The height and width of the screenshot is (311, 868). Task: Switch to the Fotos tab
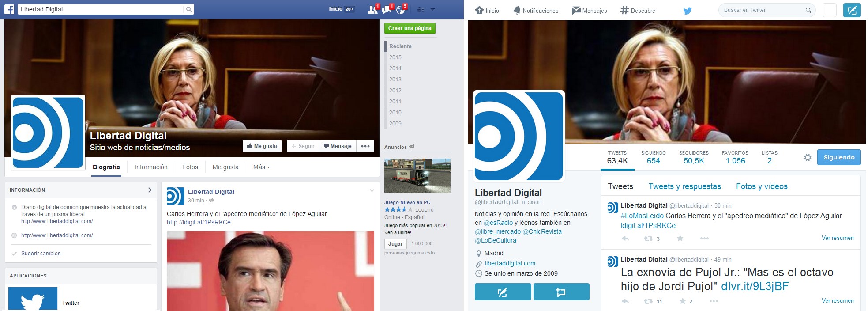190,167
